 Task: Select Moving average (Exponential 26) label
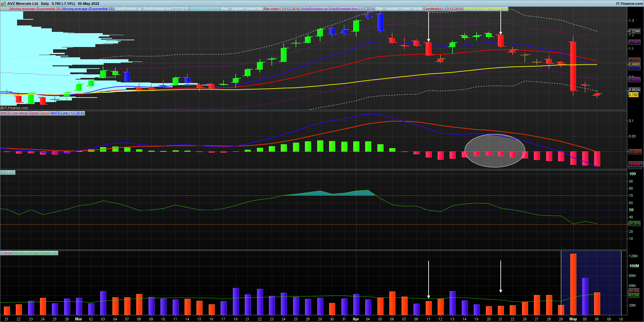pos(35,9)
